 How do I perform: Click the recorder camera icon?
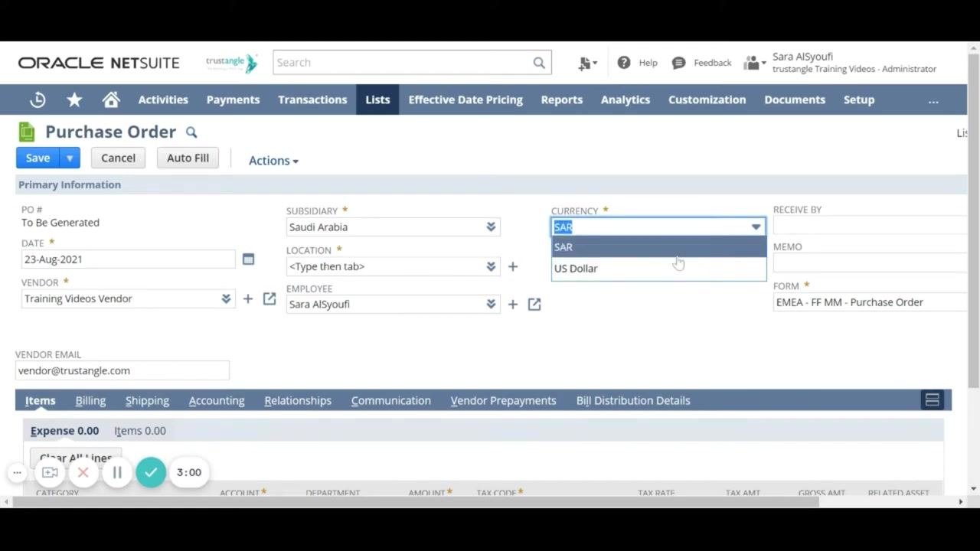50,473
